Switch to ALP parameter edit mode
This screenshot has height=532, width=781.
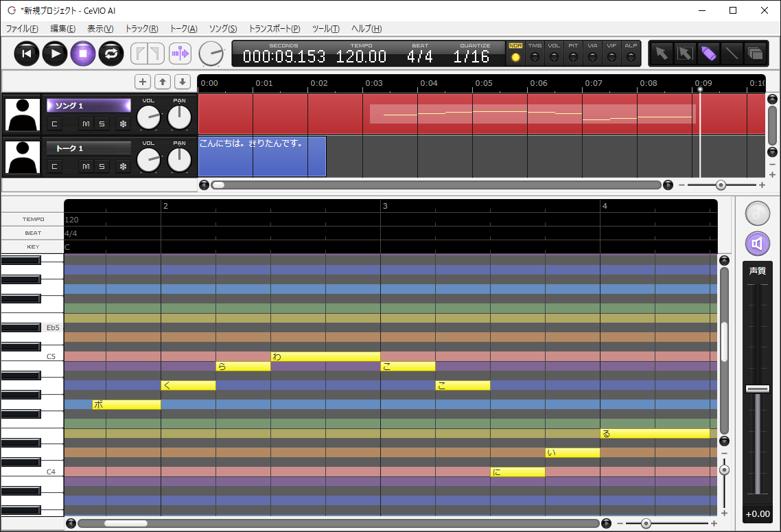pyautogui.click(x=631, y=54)
